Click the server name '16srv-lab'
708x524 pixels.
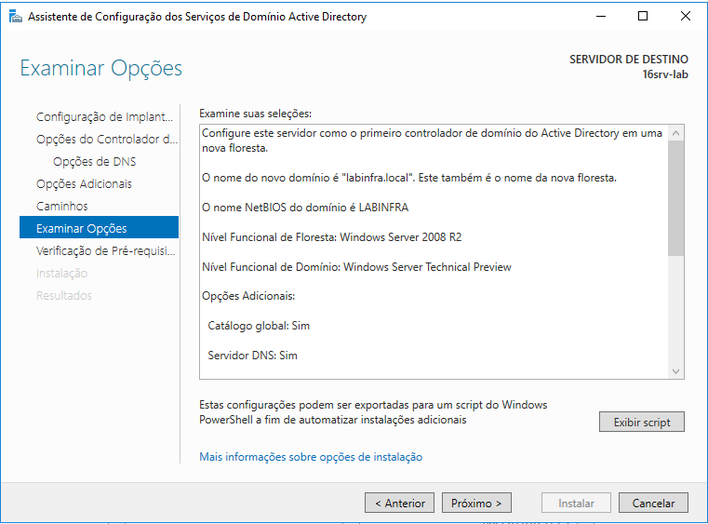click(665, 75)
